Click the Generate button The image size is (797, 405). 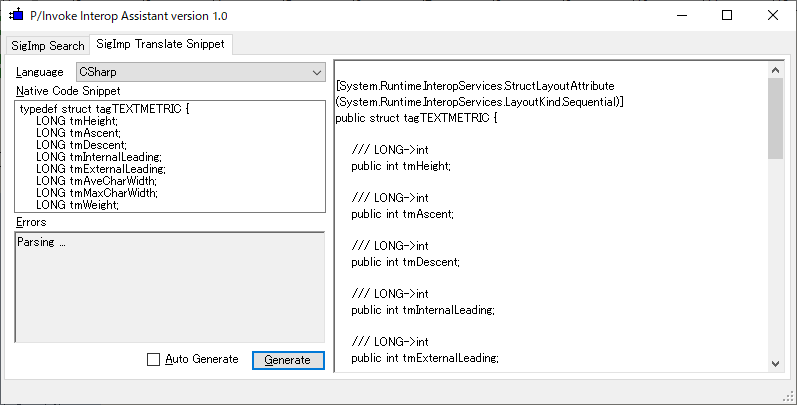tap(288, 360)
